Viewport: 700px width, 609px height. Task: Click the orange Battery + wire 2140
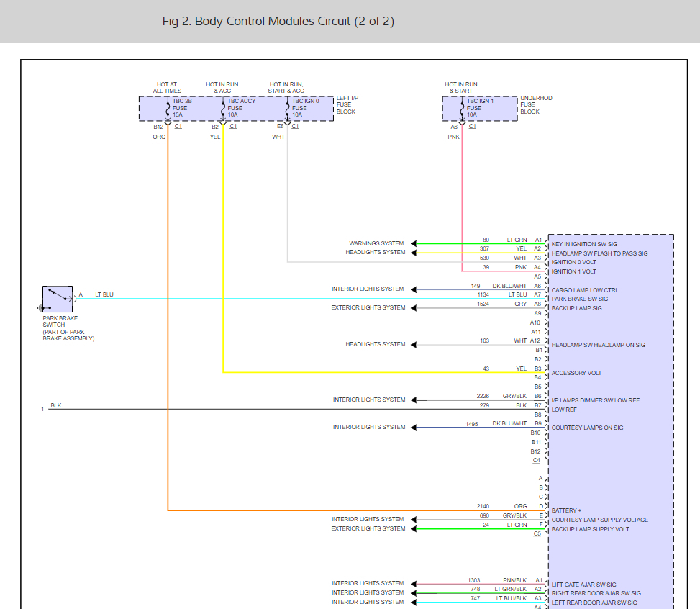click(x=356, y=510)
